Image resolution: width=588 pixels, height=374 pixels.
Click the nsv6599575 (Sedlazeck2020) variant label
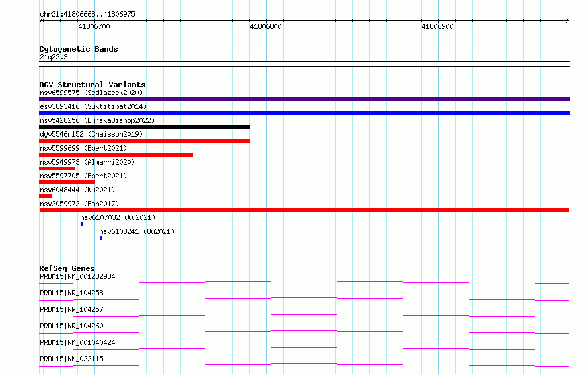91,93
